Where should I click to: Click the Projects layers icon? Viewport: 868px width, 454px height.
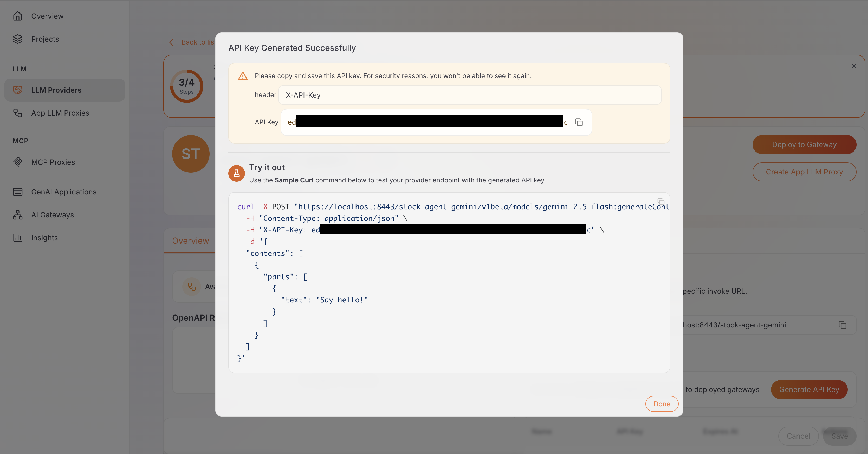(17, 39)
